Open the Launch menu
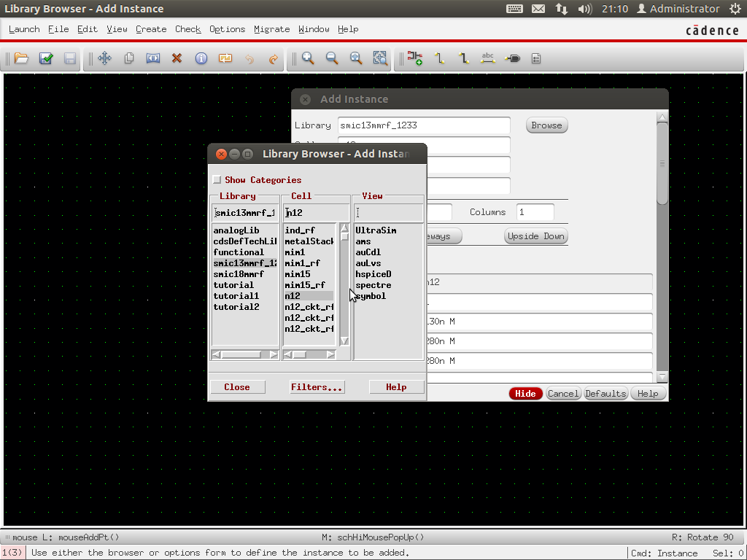Viewport: 747px width, 560px height. (x=24, y=29)
